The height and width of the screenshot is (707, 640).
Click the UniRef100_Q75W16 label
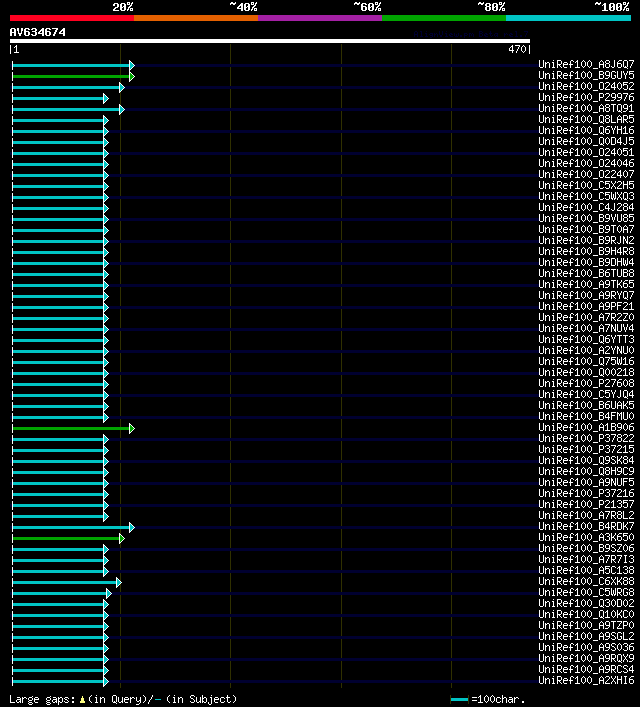[586, 361]
